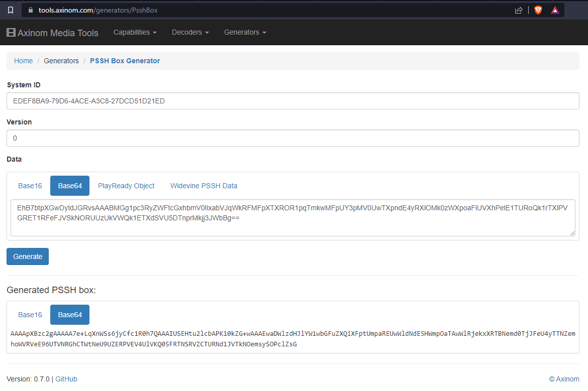Click the Generate button
Image resolution: width=588 pixels, height=391 pixels.
[x=27, y=256]
